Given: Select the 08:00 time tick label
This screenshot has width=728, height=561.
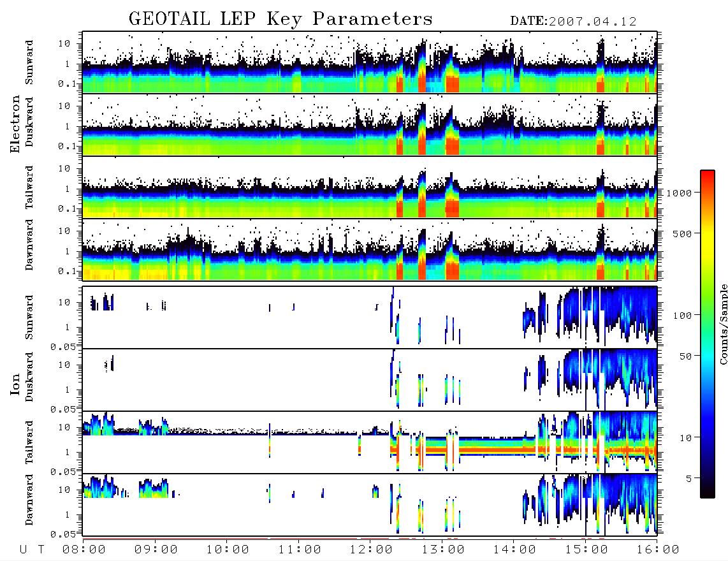Looking at the screenshot, I should [x=84, y=550].
